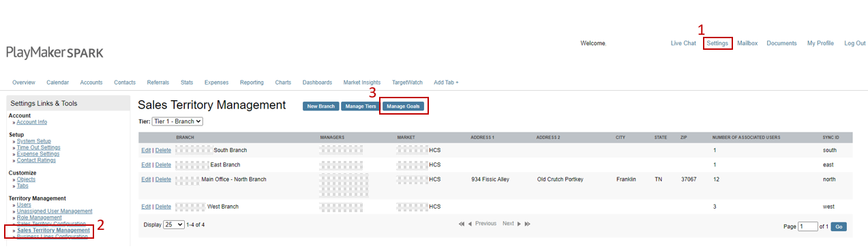This screenshot has width=868, height=251.
Task: Edit the West Branch row
Action: [146, 206]
